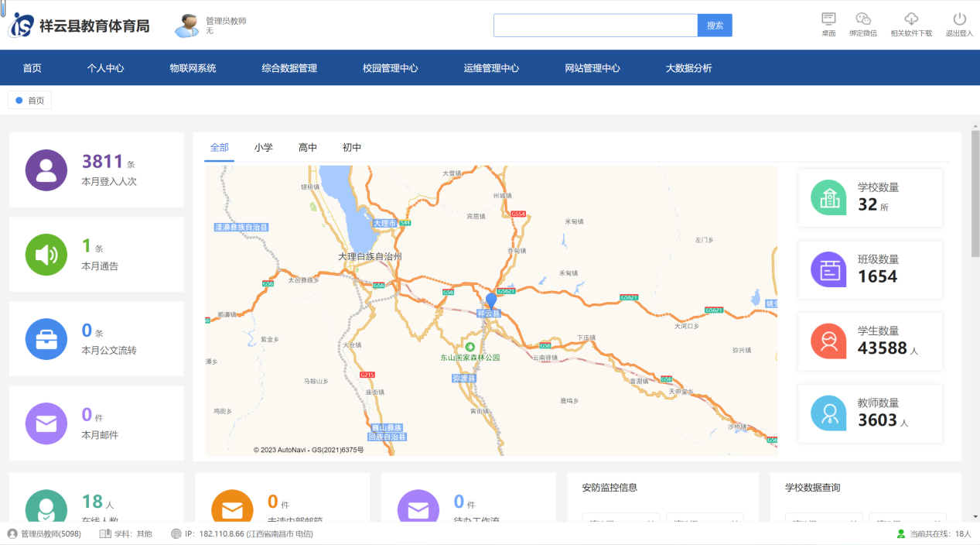The image size is (980, 545).
Task: Click the 本月公文流转 label
Action: click(x=109, y=351)
